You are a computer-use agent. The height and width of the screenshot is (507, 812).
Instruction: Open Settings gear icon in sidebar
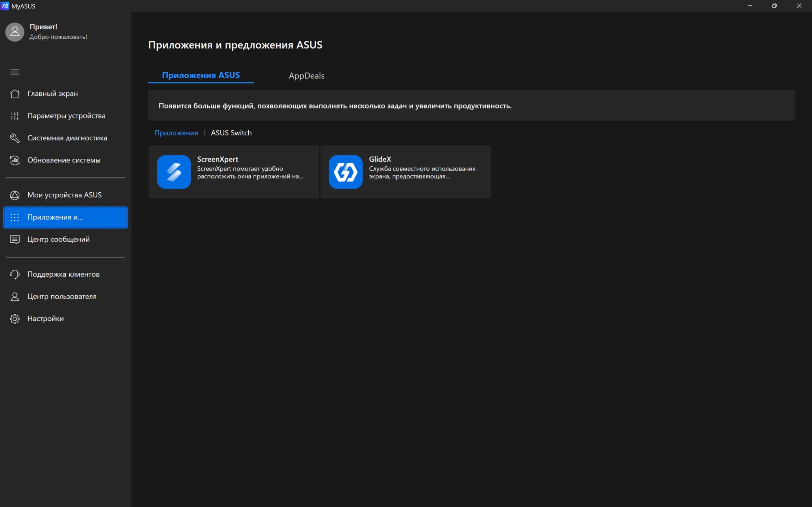click(15, 318)
